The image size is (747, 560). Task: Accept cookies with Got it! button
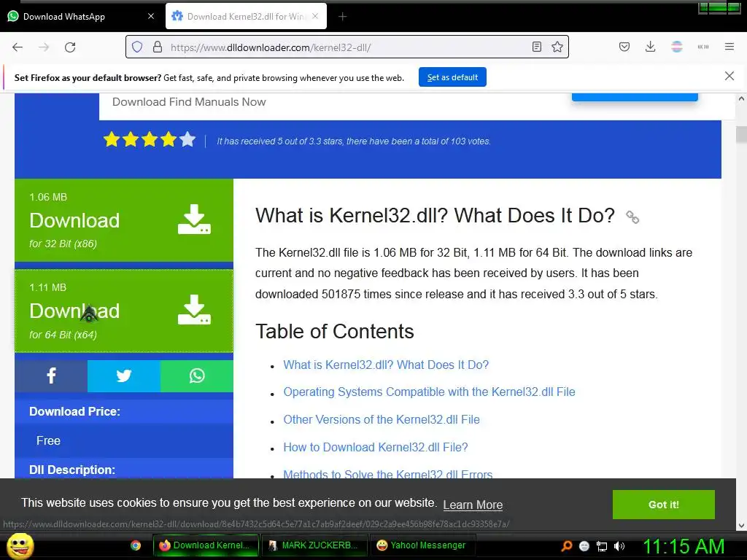tap(663, 505)
